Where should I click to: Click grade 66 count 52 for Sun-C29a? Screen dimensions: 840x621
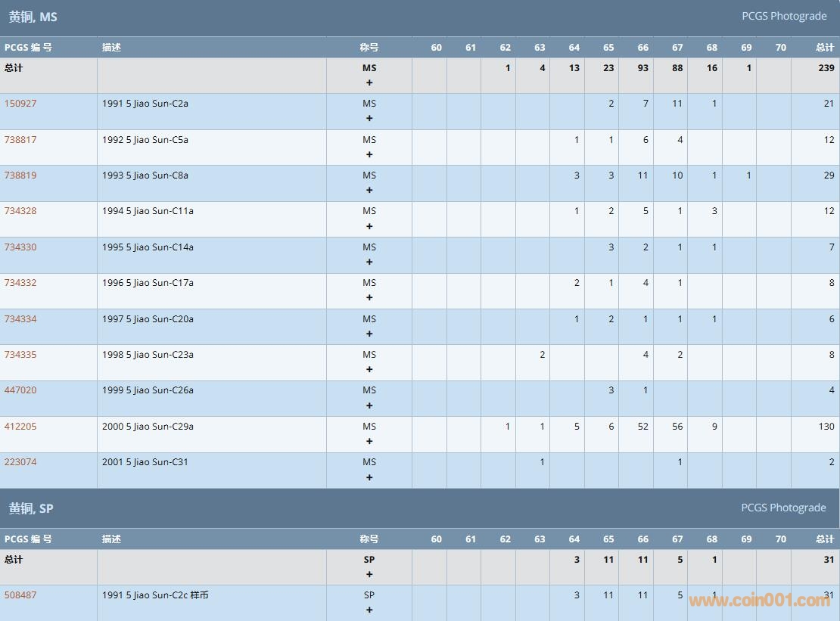pos(642,427)
